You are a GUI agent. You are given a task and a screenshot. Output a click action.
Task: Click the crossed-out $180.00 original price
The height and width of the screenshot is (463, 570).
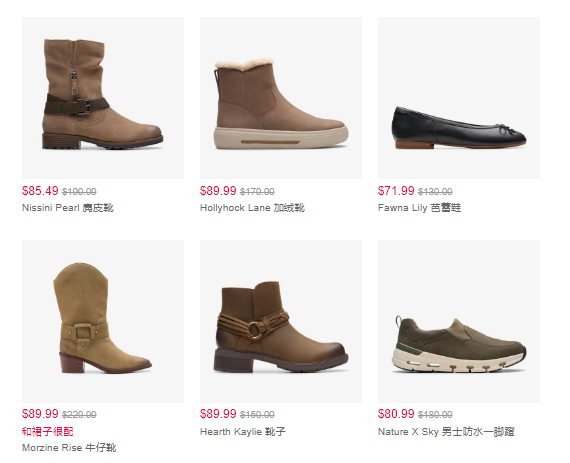[x=435, y=415]
